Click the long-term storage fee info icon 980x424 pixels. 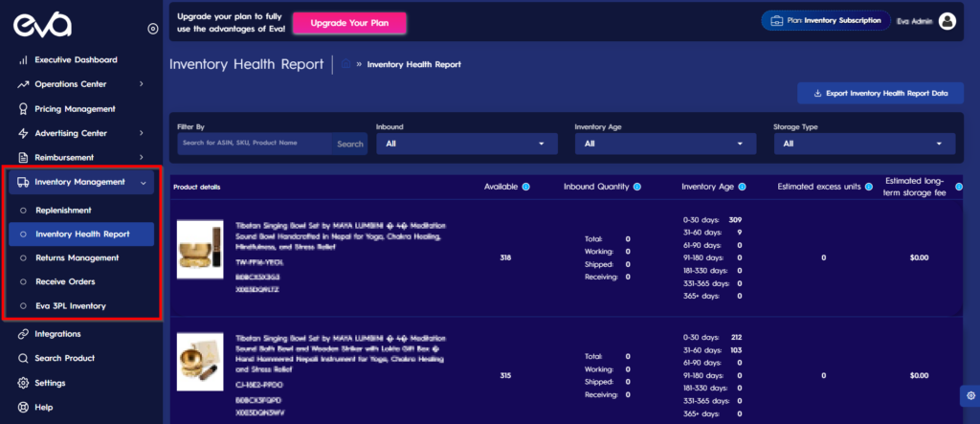(959, 187)
